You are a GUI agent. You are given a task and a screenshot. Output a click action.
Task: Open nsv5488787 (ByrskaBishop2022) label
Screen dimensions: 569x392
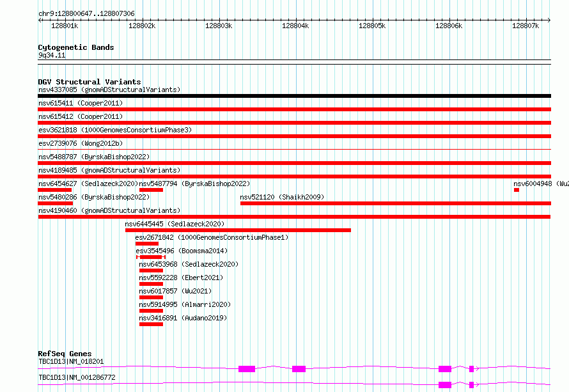94,157
